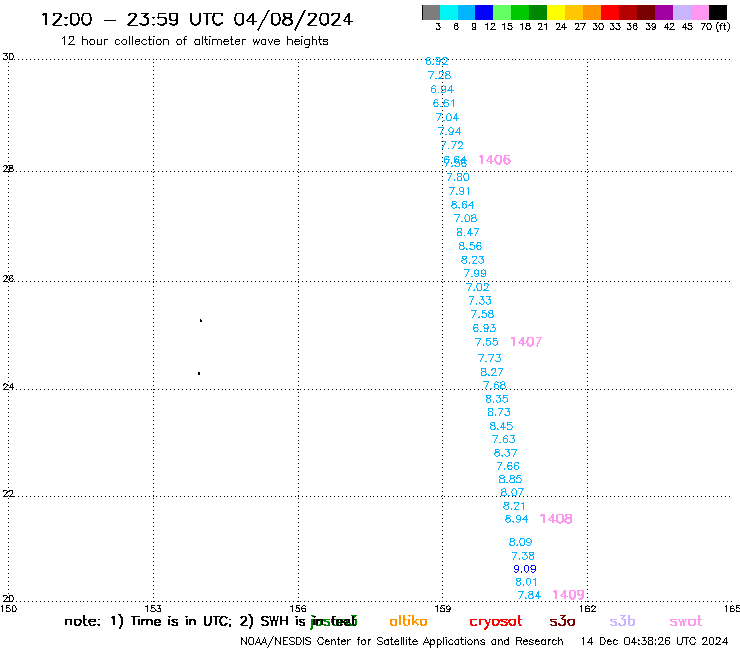Click the 8.23 wave height reading
This screenshot has height=650, width=740.
[472, 260]
